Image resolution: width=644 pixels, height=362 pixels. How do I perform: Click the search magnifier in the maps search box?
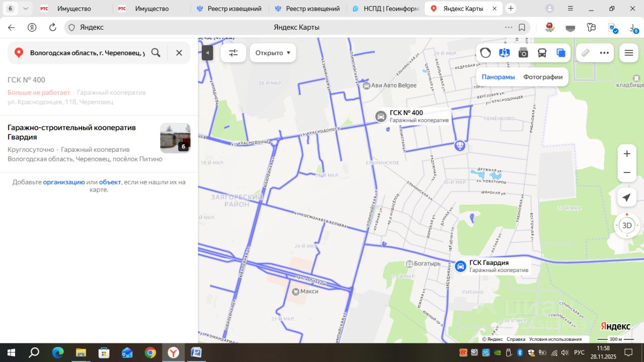[x=156, y=53]
